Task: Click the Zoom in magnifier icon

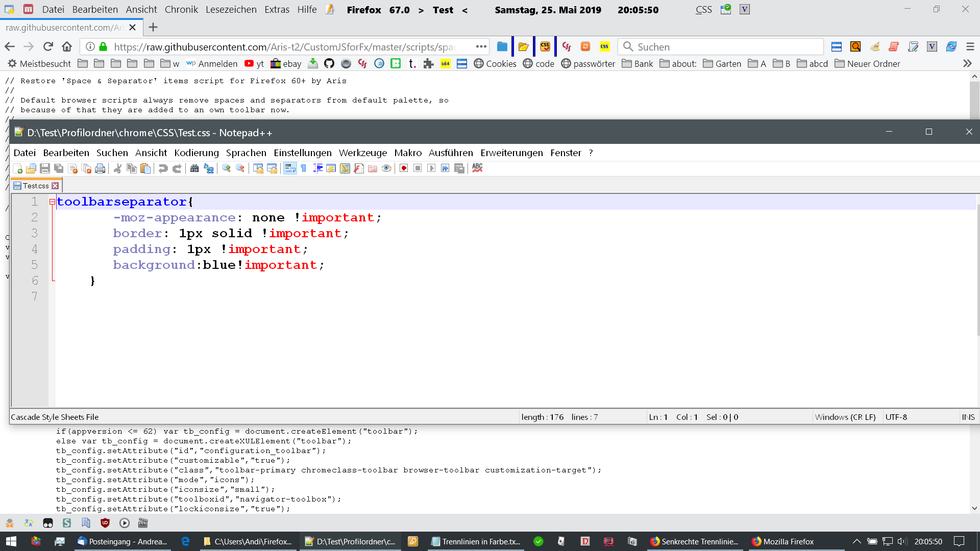Action: tap(226, 168)
